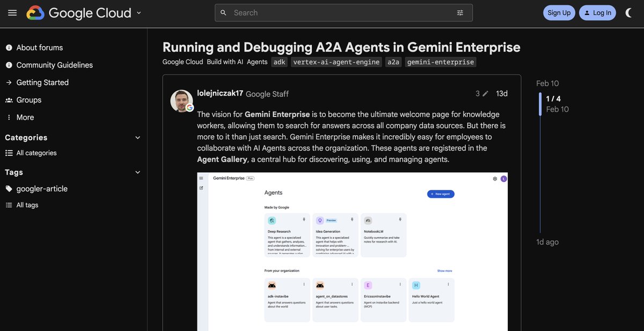Collapse the Tags section
This screenshot has height=331, width=644.
(x=73, y=172)
